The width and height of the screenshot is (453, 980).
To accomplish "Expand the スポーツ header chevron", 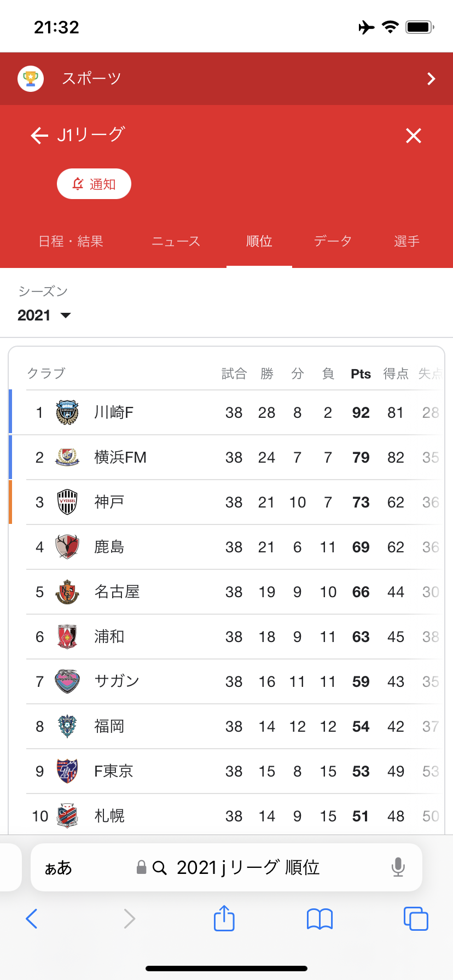I will pyautogui.click(x=431, y=79).
